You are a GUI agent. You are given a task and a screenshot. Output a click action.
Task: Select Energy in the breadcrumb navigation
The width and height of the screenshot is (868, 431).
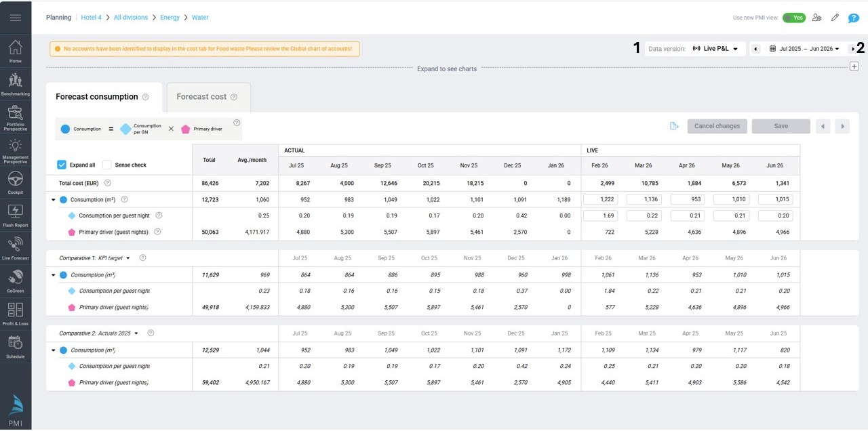click(170, 17)
